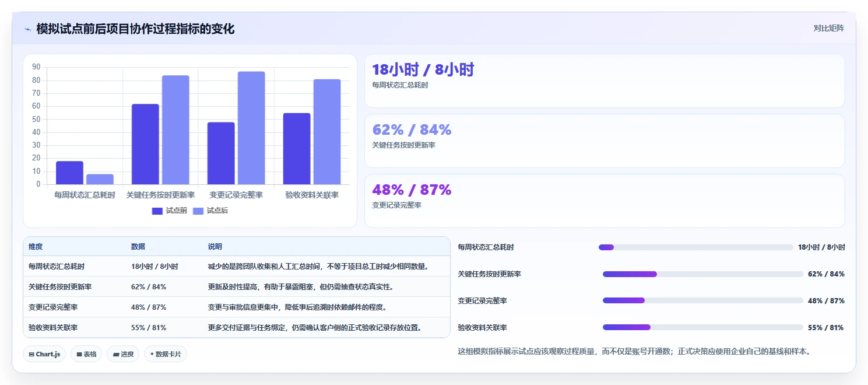Click the description starting 变更与审批信息更集中
The width and height of the screenshot is (868, 385).
[297, 307]
